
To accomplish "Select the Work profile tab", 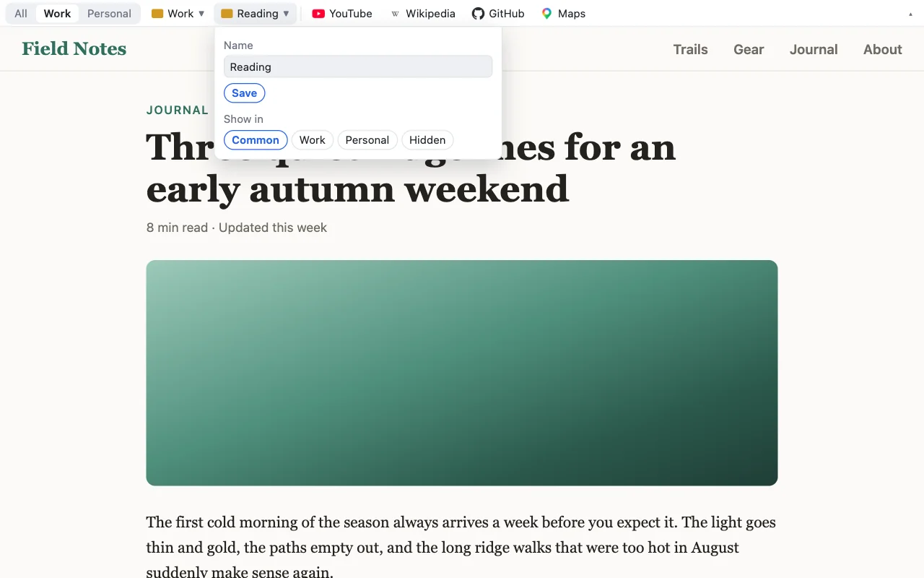I will tap(57, 14).
